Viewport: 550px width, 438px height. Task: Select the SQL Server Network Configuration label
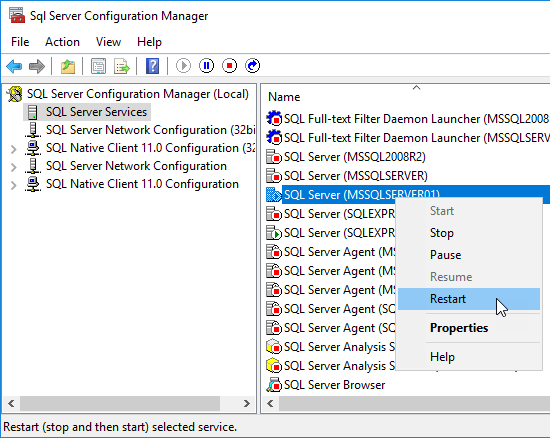click(x=136, y=166)
